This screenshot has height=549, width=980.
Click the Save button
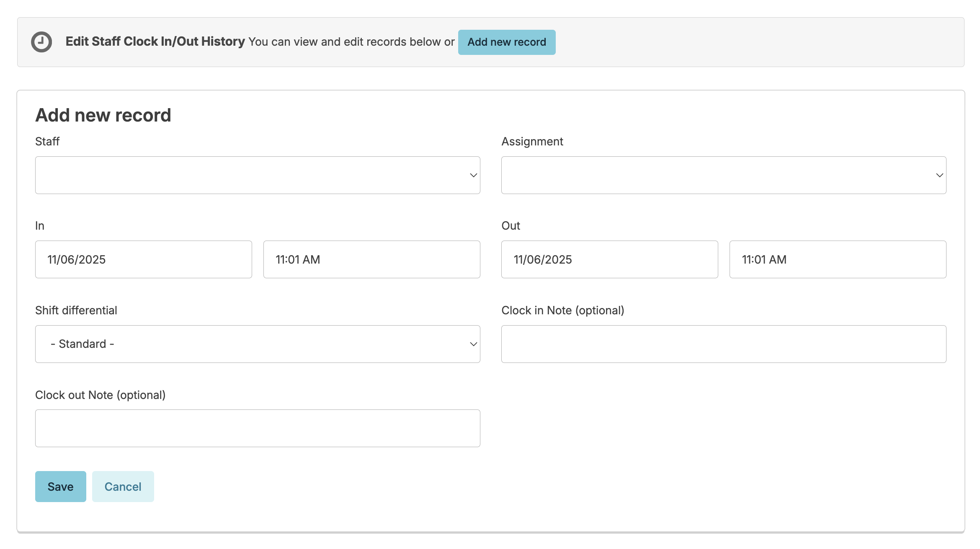pyautogui.click(x=60, y=487)
